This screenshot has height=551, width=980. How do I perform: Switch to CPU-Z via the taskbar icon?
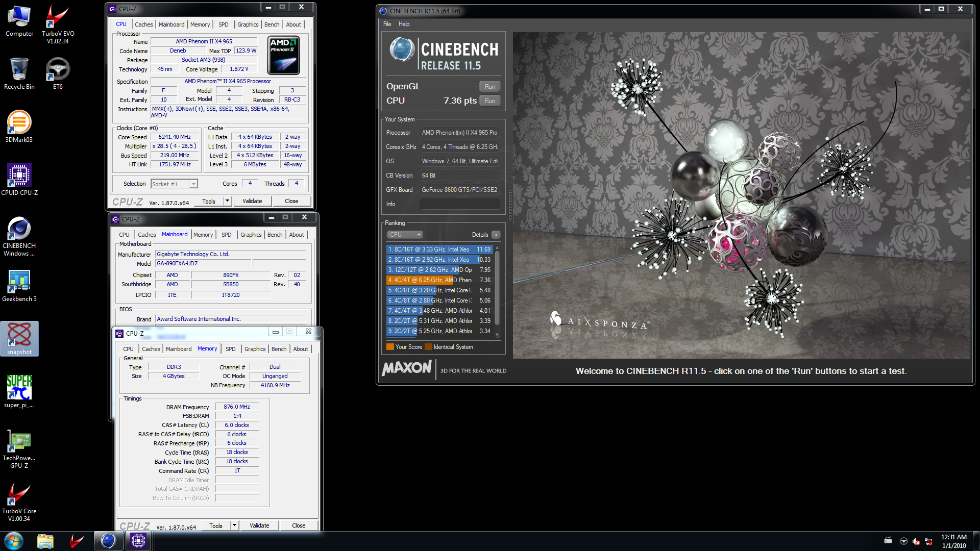pos(138,541)
